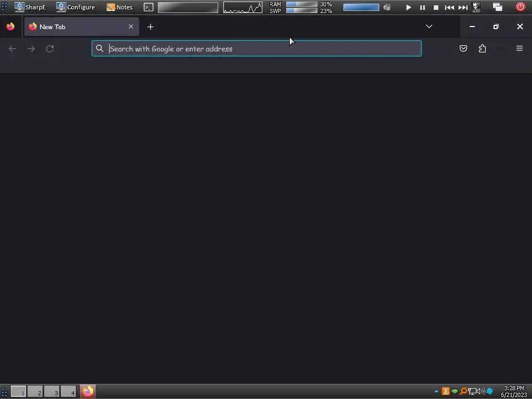Click the grid dots icon on bottom taskbar
The width and height of the screenshot is (532, 399).
[4, 392]
